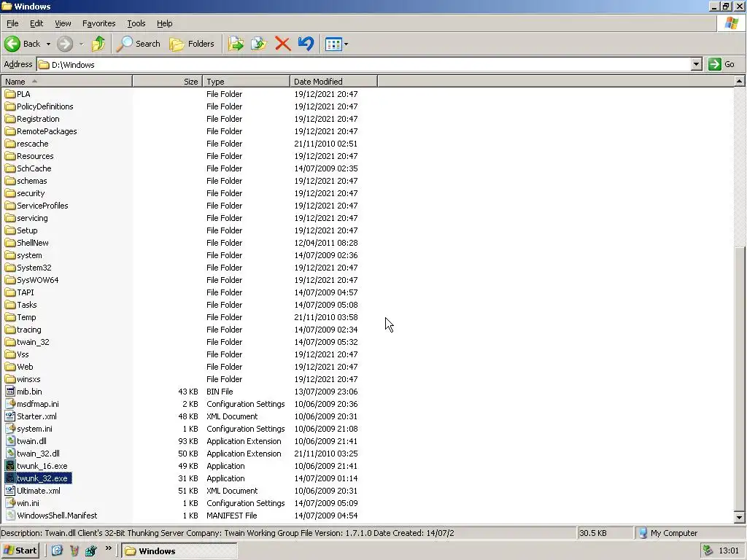This screenshot has width=747, height=560.
Task: Select the Resources folder
Action: (29, 156)
